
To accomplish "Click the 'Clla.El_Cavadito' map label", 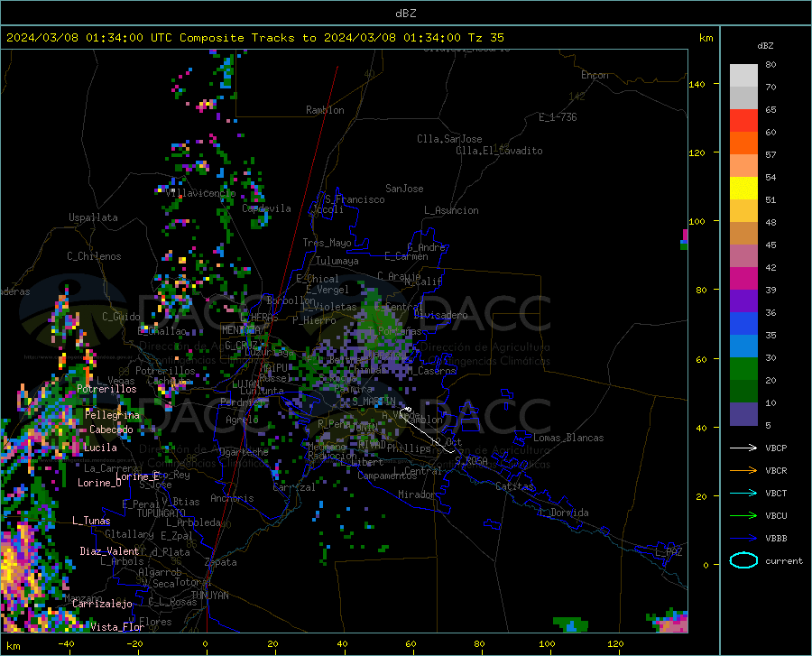I will [499, 151].
